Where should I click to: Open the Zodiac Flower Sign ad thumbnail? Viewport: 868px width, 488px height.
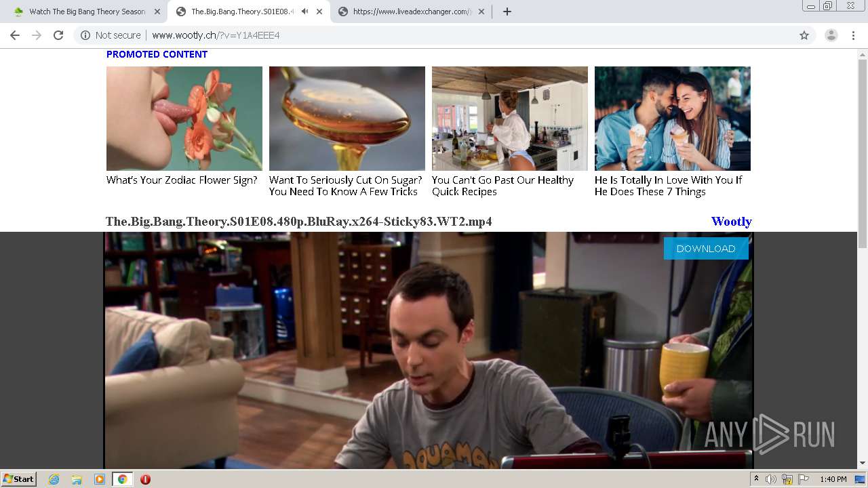point(184,119)
